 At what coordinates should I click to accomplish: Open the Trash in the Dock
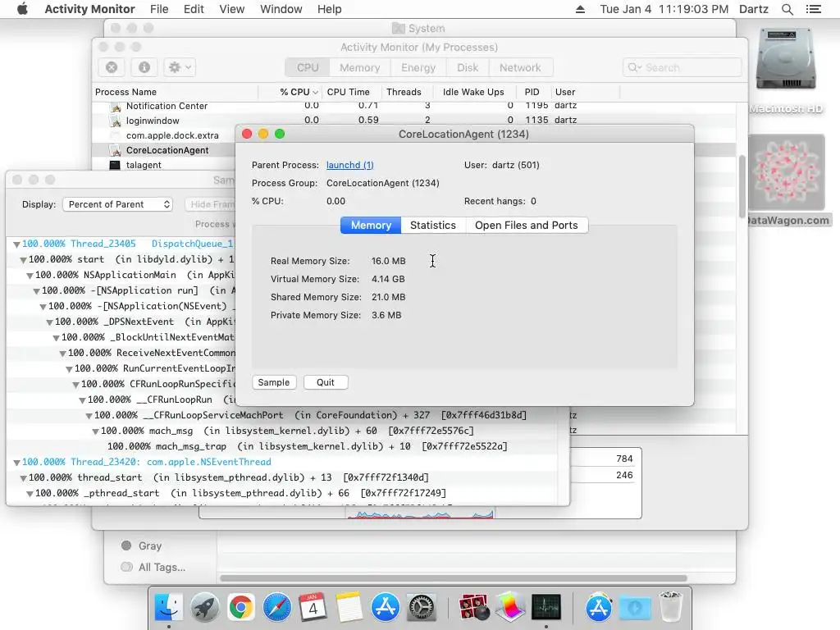pyautogui.click(x=671, y=608)
